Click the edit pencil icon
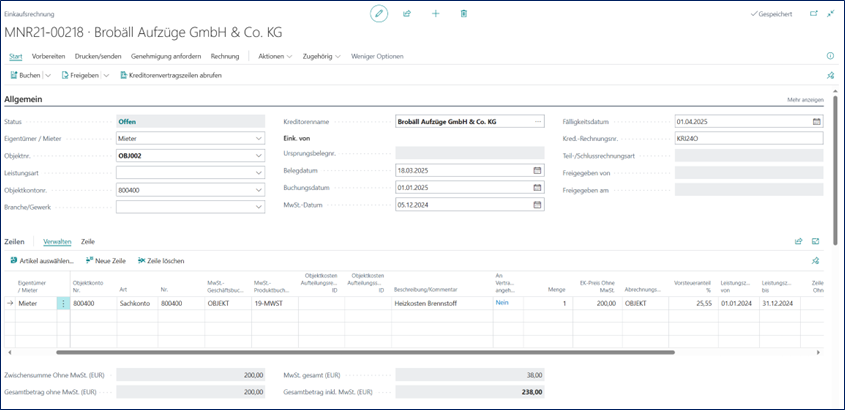Viewport: 845px width, 410px height. [378, 14]
